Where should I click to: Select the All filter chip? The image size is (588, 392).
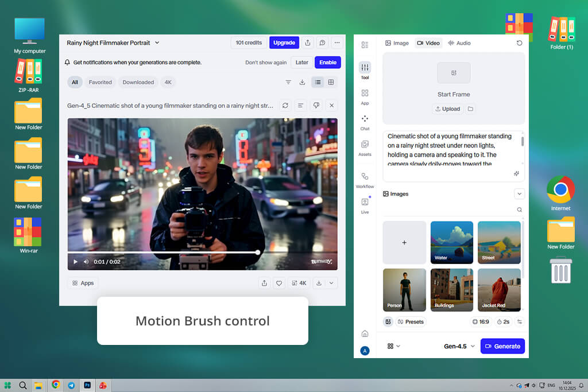tap(75, 82)
